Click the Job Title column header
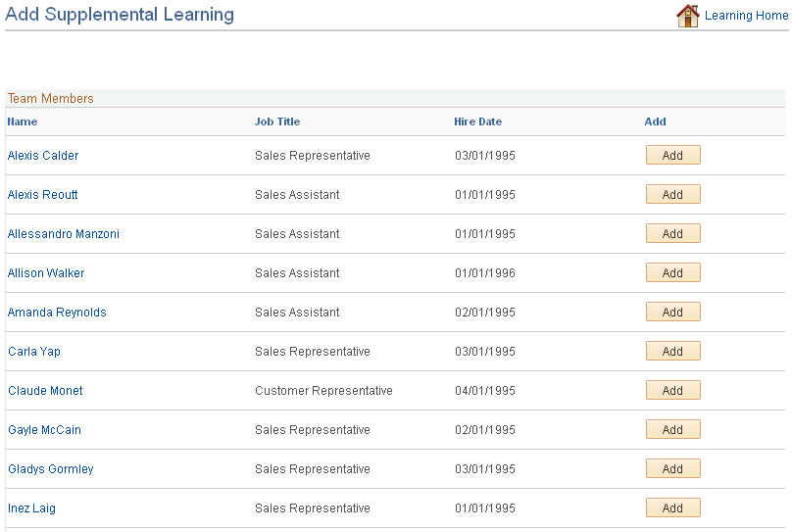 click(x=277, y=121)
